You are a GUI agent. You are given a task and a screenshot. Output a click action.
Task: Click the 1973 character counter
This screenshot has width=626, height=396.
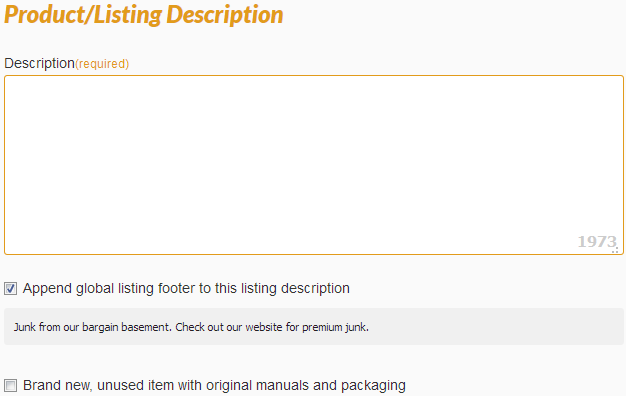point(597,242)
